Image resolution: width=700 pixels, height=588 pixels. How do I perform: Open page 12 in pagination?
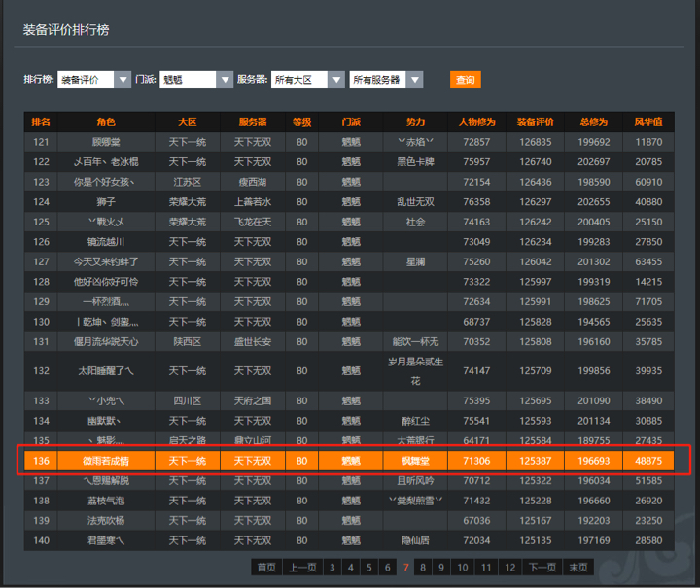(x=509, y=567)
